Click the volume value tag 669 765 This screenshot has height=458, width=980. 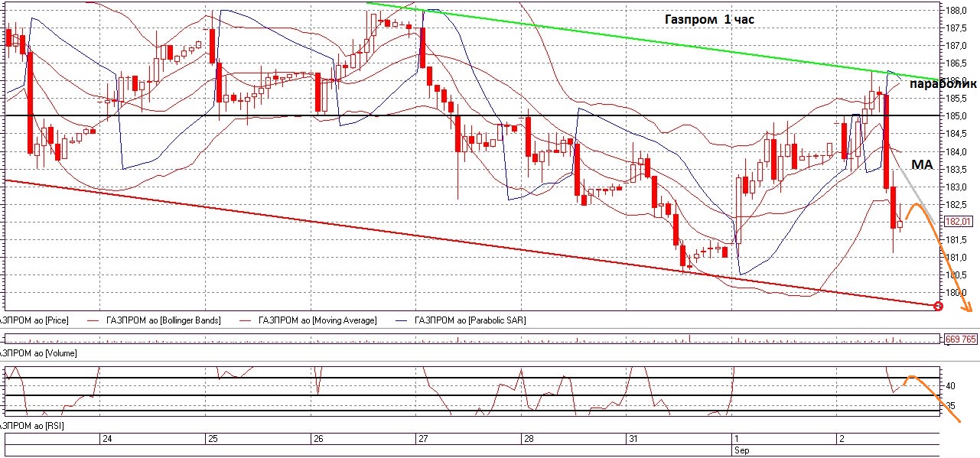tap(961, 339)
